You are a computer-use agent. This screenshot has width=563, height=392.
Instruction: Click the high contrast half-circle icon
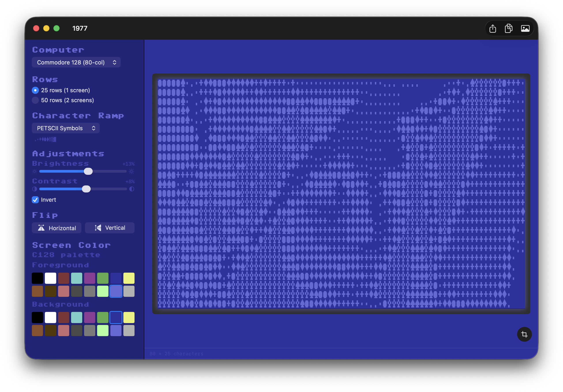pyautogui.click(x=132, y=189)
